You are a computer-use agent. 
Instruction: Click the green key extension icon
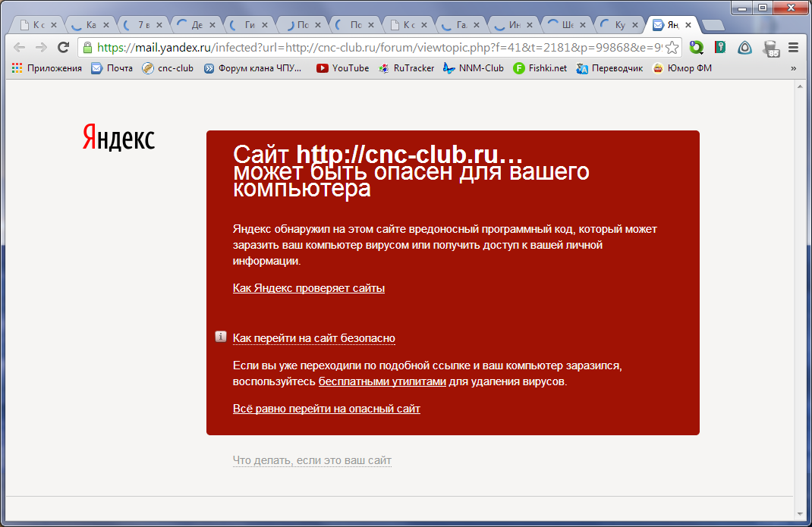720,48
